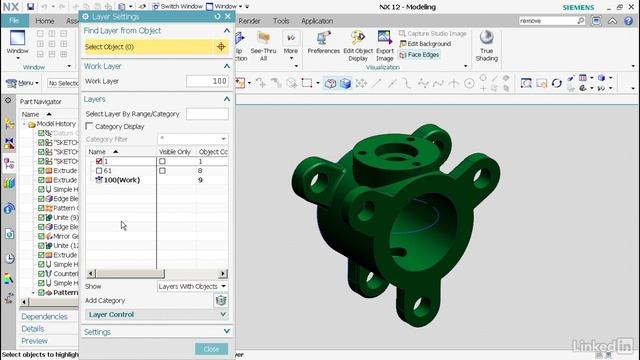Open the Application ribbon tab
Screen dimensions: 640x360
pos(317,21)
